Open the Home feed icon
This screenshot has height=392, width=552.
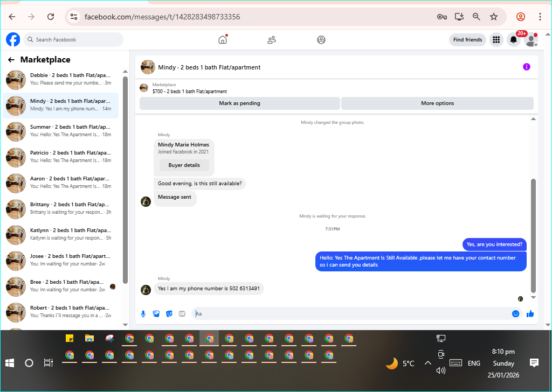[x=223, y=40]
